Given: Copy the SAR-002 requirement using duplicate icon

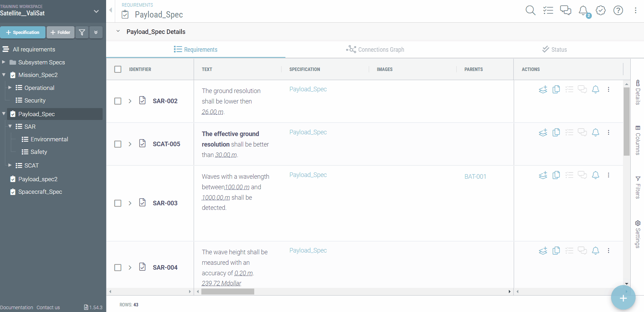Looking at the screenshot, I should click(556, 90).
